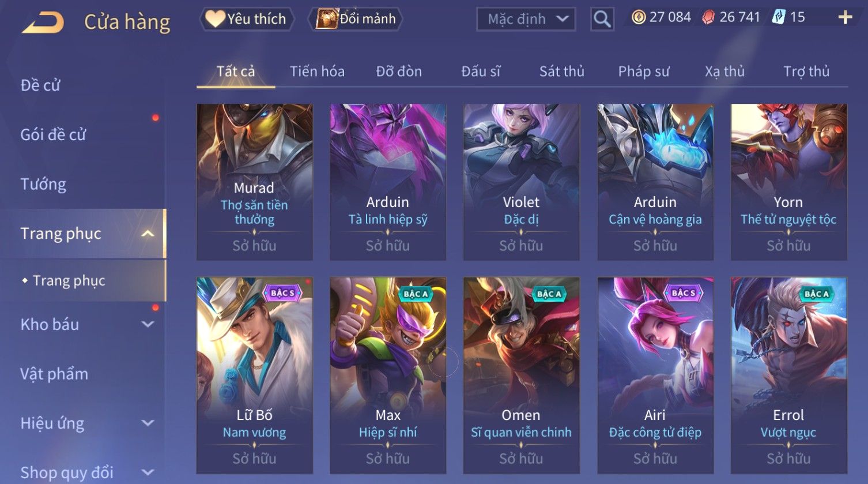The width and height of the screenshot is (868, 484).
Task: Tap the red ruby currency icon
Action: [x=708, y=17]
